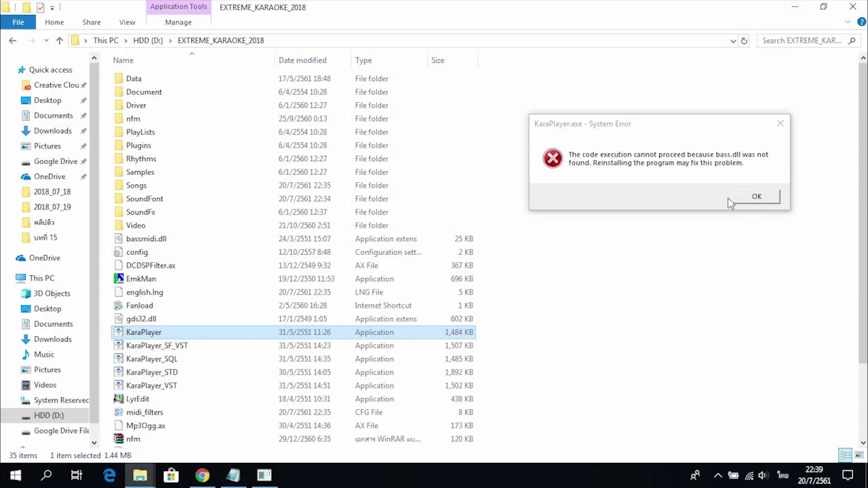This screenshot has height=488, width=868.
Task: Open the View ribbon tab
Action: pyautogui.click(x=127, y=22)
